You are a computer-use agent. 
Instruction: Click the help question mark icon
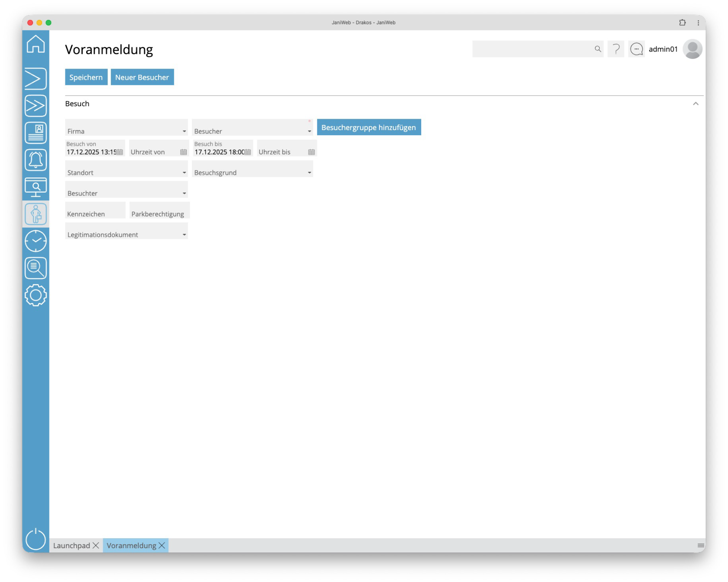coord(616,49)
